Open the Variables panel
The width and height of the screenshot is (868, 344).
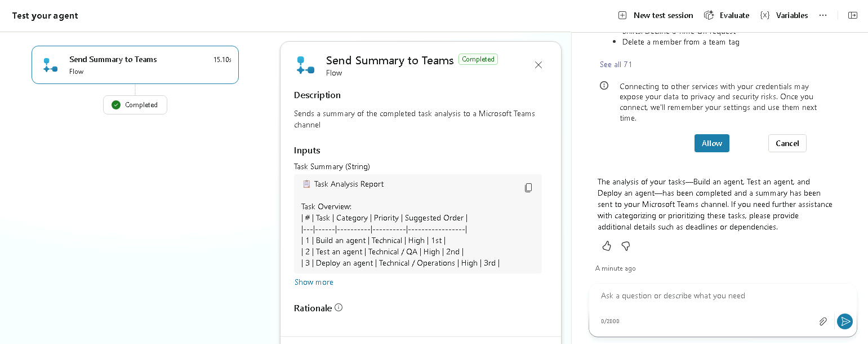(x=784, y=15)
